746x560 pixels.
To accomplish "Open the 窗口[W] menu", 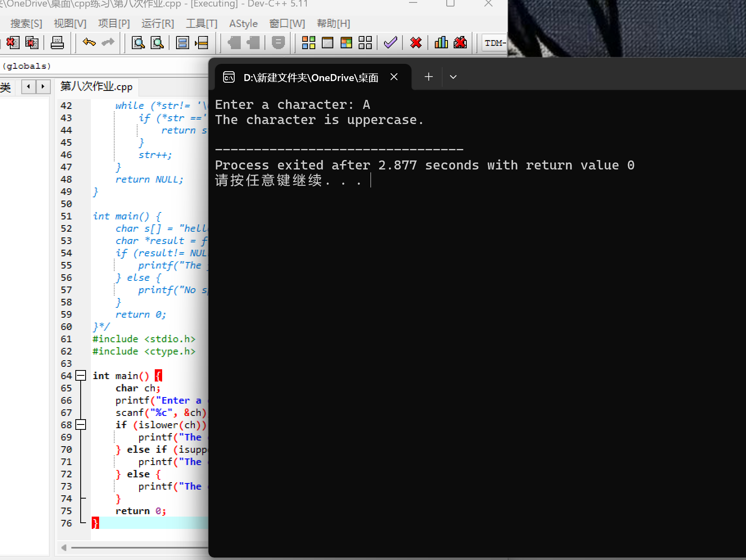I will [287, 23].
